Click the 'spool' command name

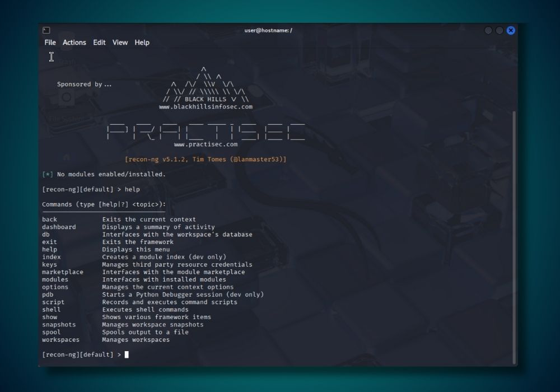click(x=52, y=332)
